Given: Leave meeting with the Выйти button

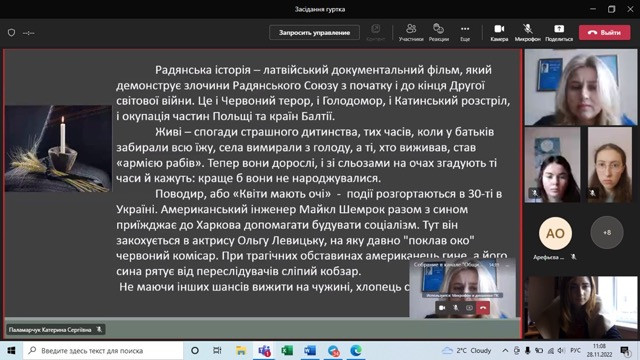Looking at the screenshot, I should pyautogui.click(x=604, y=32).
